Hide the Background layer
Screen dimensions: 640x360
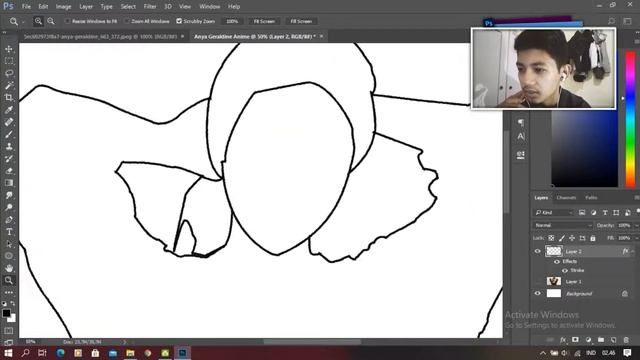tap(538, 293)
